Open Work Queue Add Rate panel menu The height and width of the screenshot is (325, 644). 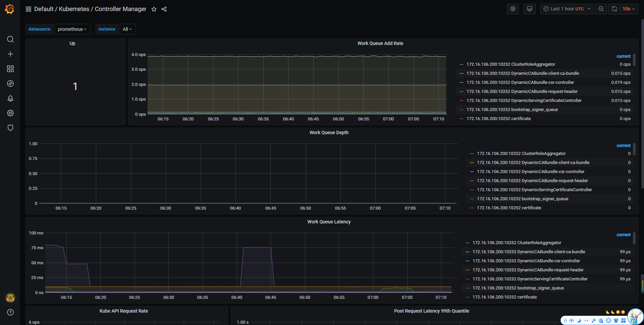[380, 43]
